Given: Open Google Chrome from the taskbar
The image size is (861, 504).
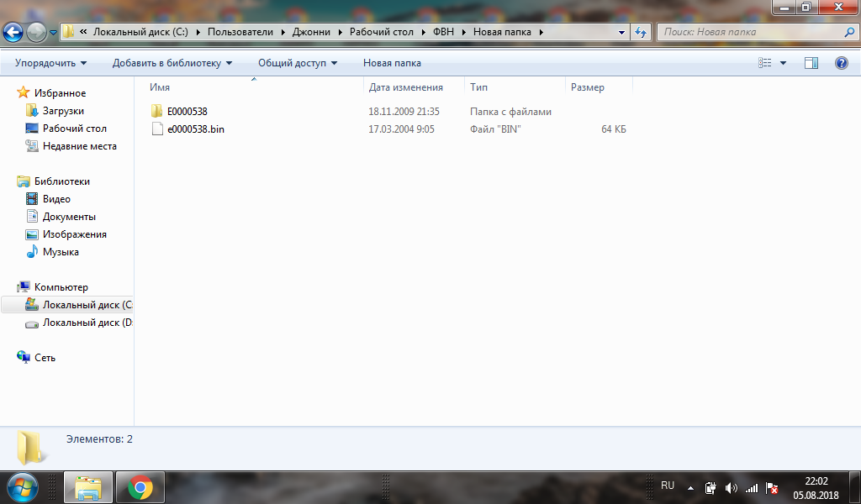Looking at the screenshot, I should tap(140, 487).
